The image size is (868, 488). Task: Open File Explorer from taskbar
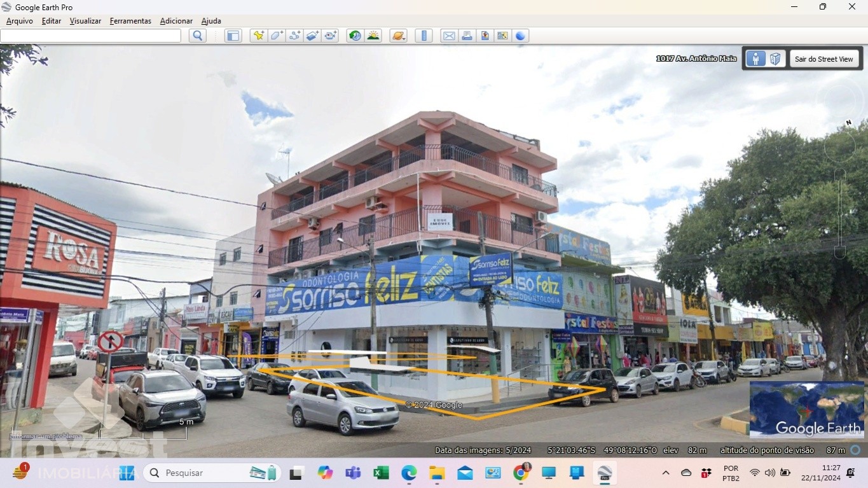tap(437, 473)
